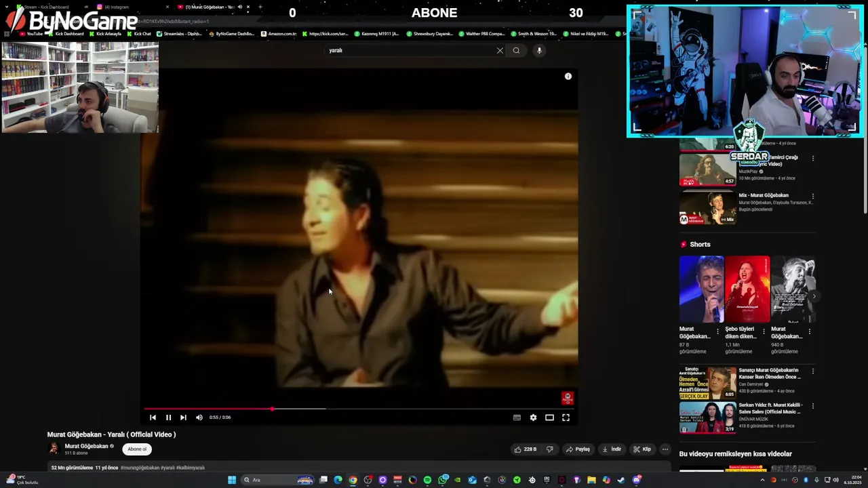Open player settings gear

point(533,418)
